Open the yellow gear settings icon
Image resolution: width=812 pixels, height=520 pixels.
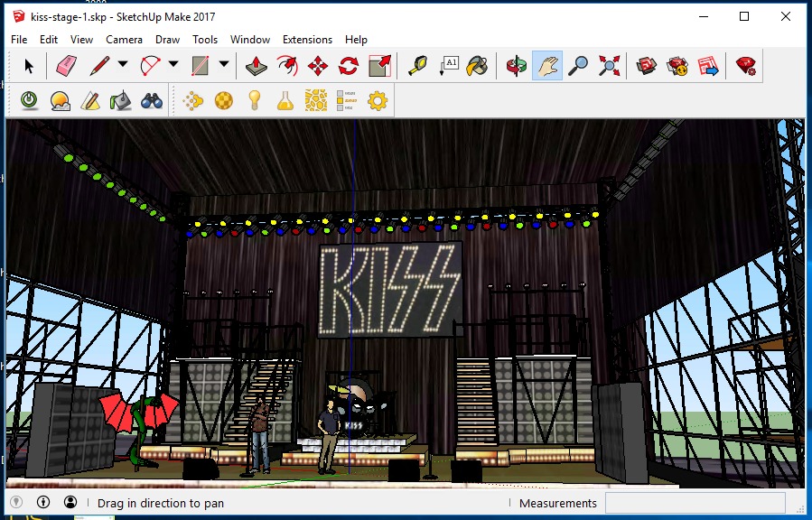coord(378,100)
